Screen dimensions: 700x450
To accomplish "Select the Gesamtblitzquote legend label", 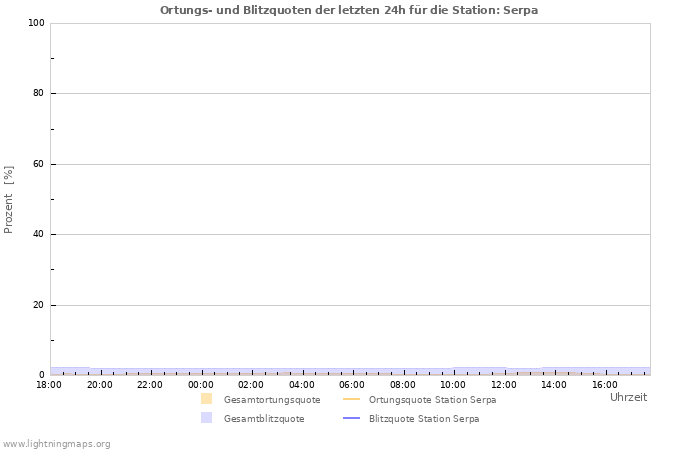I will pos(264,419).
